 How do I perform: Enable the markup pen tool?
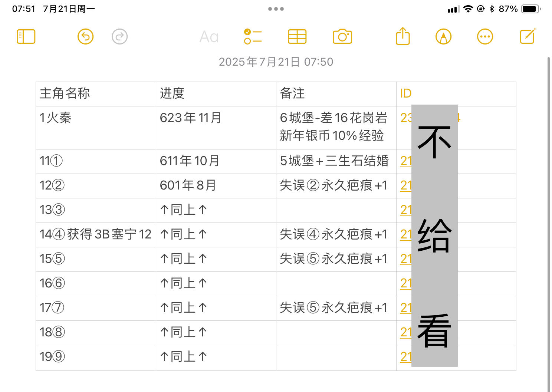443,37
